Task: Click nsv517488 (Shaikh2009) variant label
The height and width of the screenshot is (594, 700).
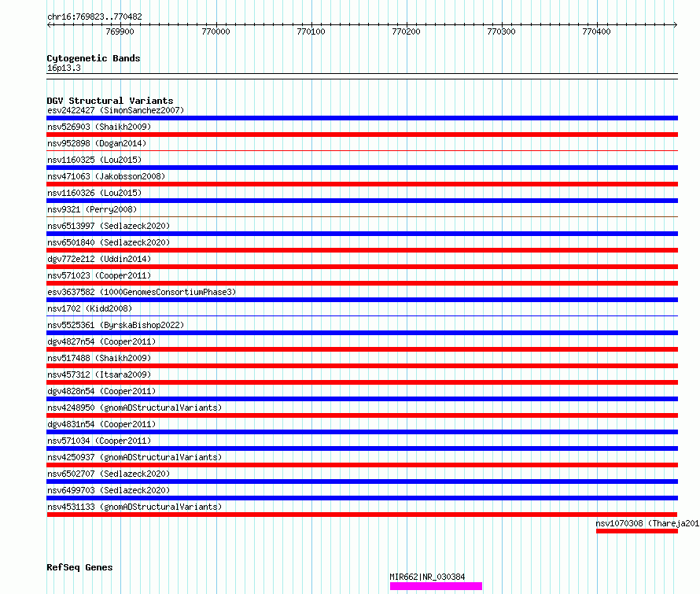Action: point(99,358)
